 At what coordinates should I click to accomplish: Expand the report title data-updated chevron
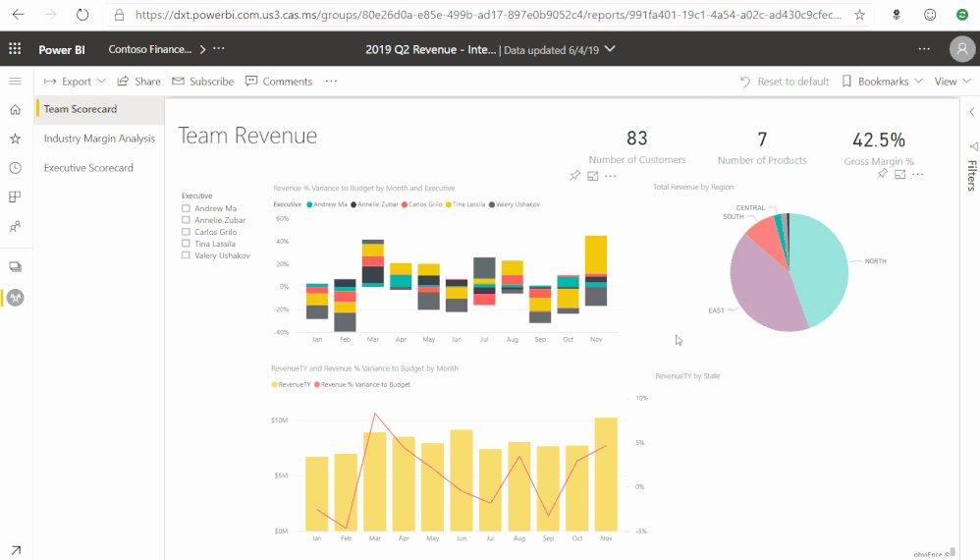pyautogui.click(x=610, y=49)
